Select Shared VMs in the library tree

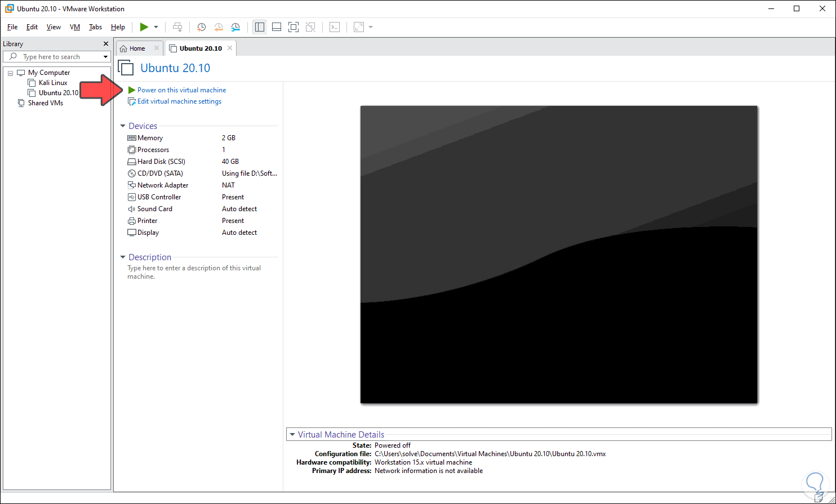45,103
